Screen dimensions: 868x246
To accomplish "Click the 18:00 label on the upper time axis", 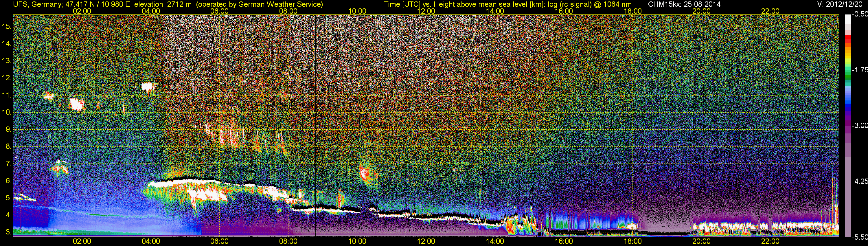I will tap(632, 11).
